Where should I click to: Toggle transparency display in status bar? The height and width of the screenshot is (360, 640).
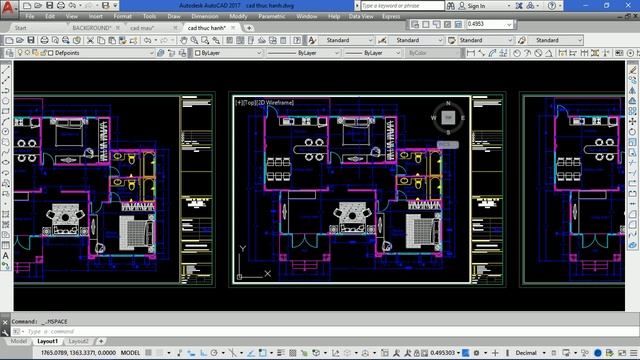pos(293,353)
